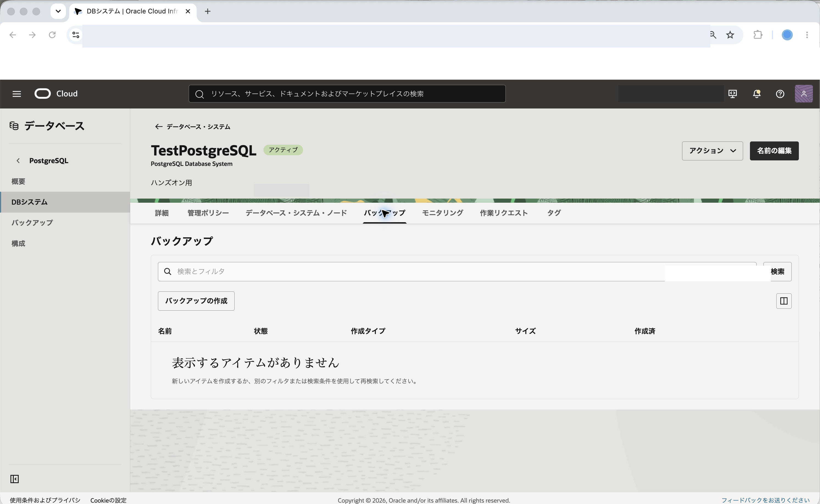This screenshot has height=504, width=820.
Task: Switch to the モニタリング tab
Action: click(x=442, y=213)
